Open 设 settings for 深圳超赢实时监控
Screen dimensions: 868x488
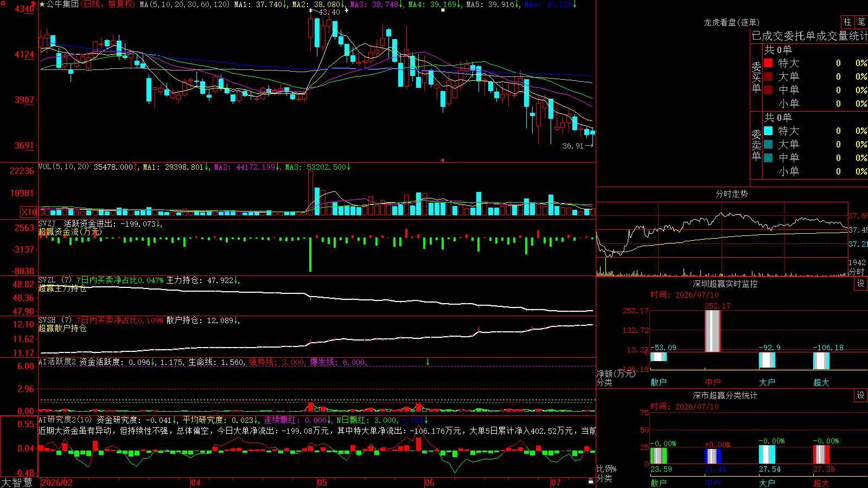tap(861, 284)
